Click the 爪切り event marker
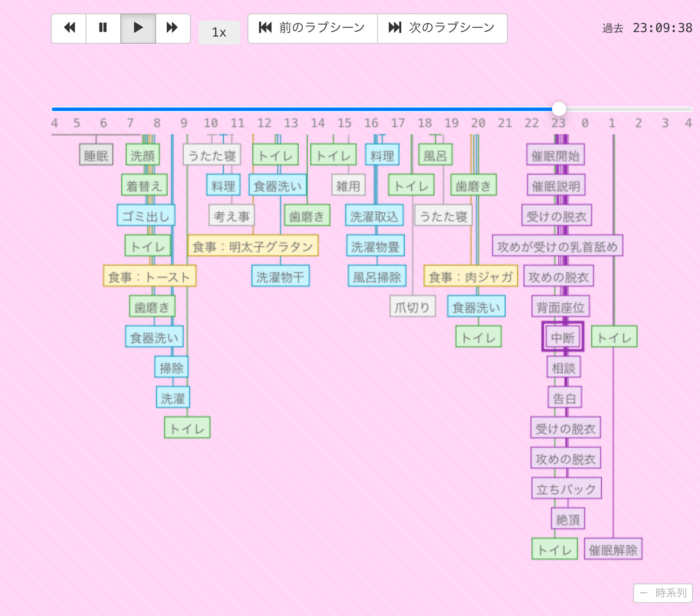This screenshot has height=616, width=700. [412, 307]
